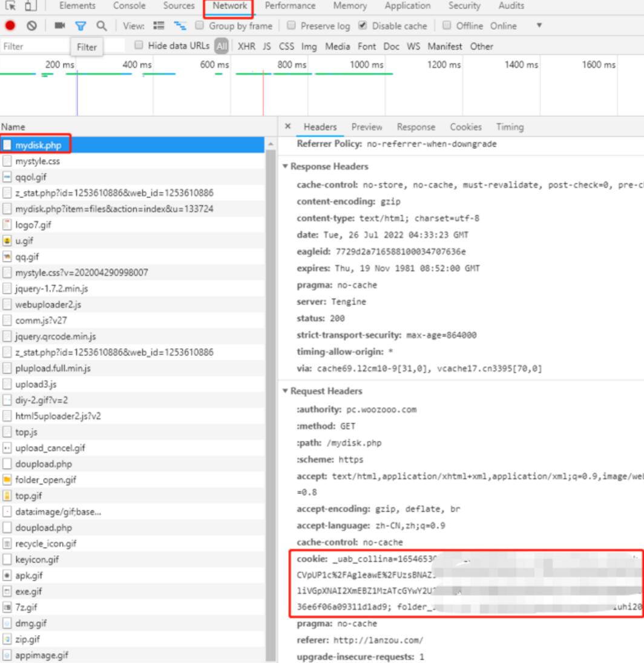Uncheck the Disable cache checkbox
Screen dimensions: 644x663
click(x=362, y=26)
